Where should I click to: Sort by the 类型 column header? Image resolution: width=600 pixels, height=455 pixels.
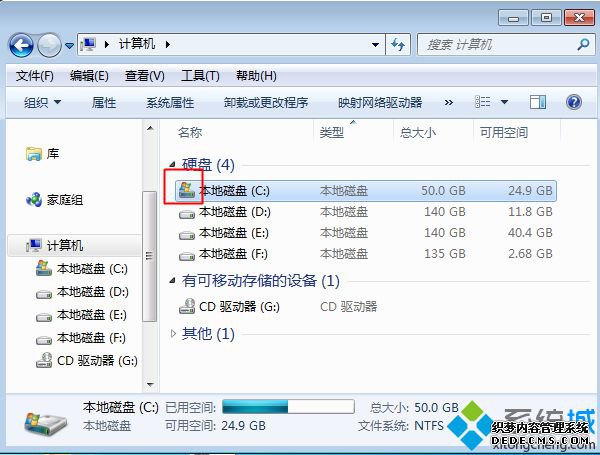tap(331, 133)
